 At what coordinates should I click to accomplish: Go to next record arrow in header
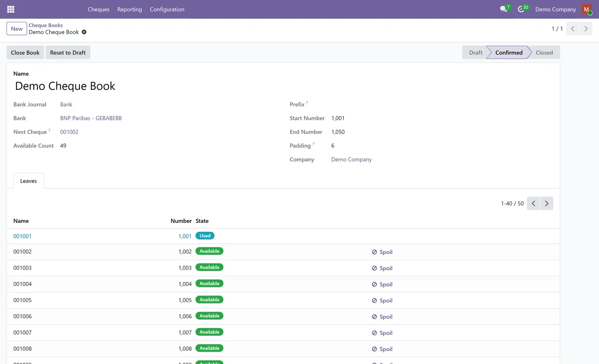click(586, 29)
